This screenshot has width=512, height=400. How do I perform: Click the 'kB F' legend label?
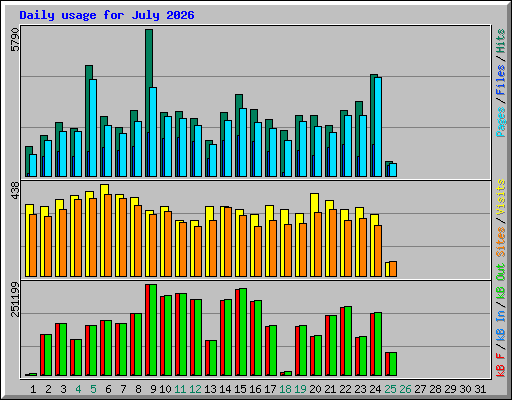pos(501,365)
